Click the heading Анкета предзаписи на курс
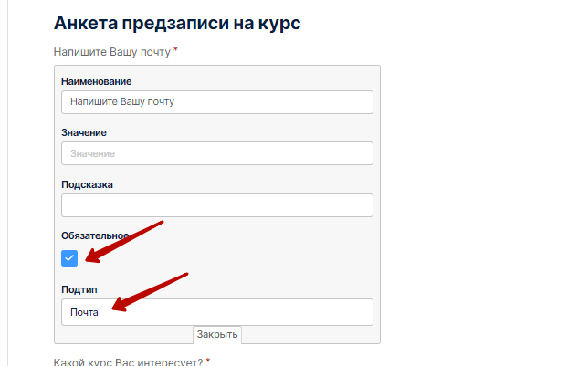 coord(177,23)
